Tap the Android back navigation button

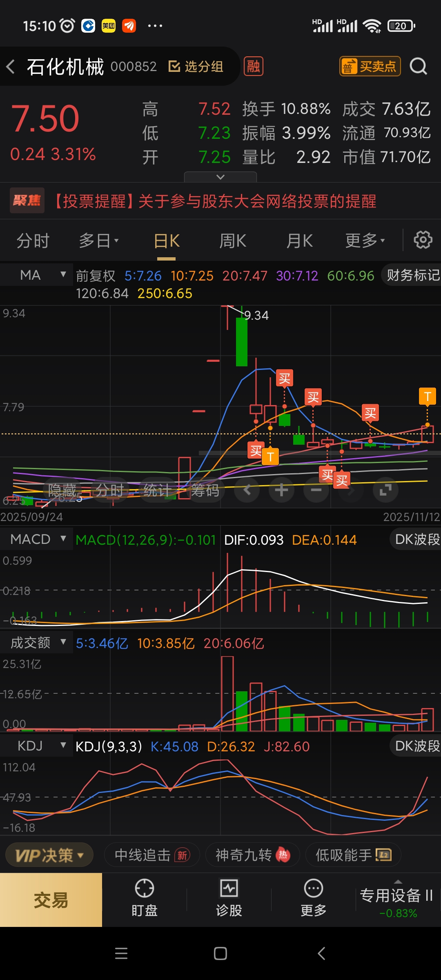[321, 953]
